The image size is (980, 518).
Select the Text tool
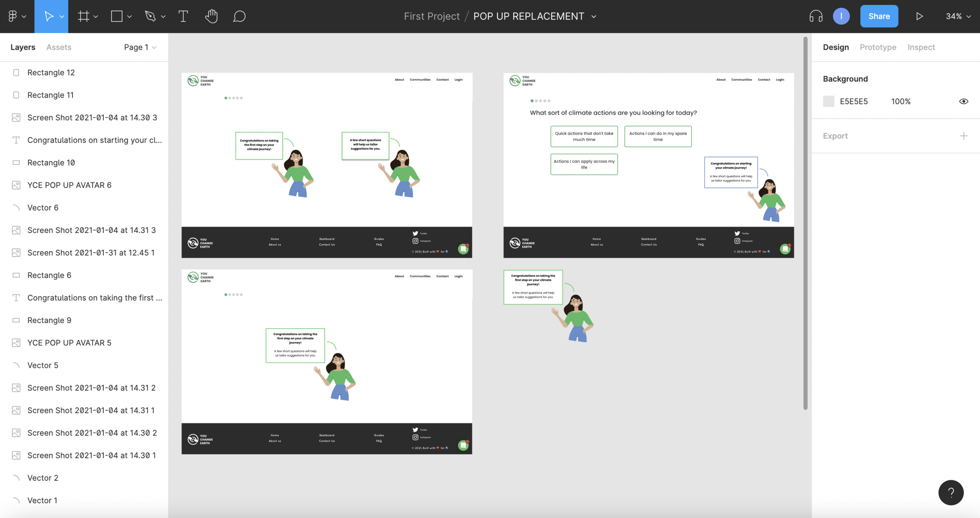[x=183, y=16]
